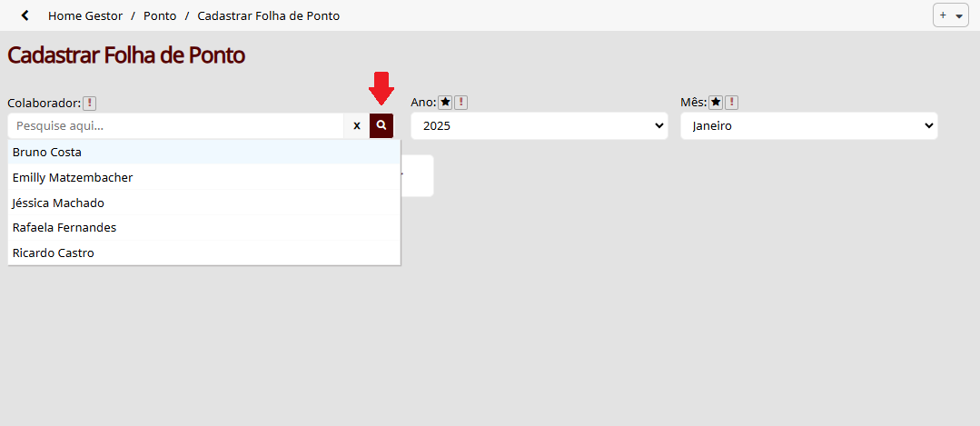Viewport: 980px width, 426px height.
Task: Go back using the left chevron arrow
Action: coord(25,15)
